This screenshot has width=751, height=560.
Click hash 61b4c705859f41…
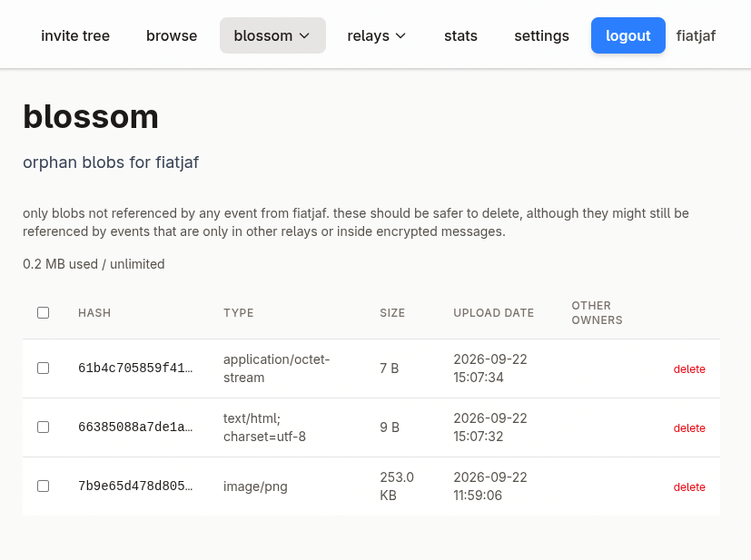tap(135, 368)
